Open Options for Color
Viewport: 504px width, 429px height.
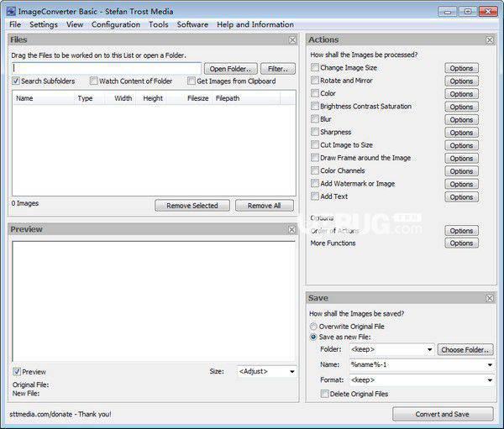461,94
